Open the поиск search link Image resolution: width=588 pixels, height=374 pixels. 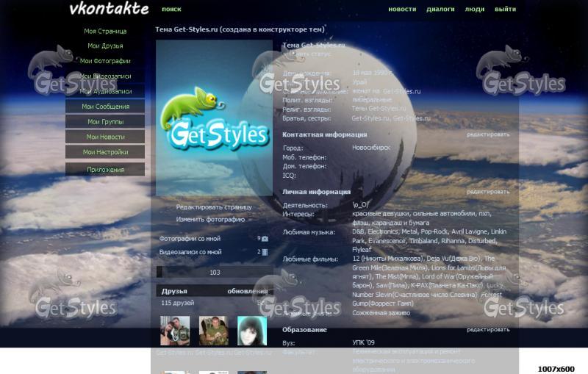click(x=171, y=9)
